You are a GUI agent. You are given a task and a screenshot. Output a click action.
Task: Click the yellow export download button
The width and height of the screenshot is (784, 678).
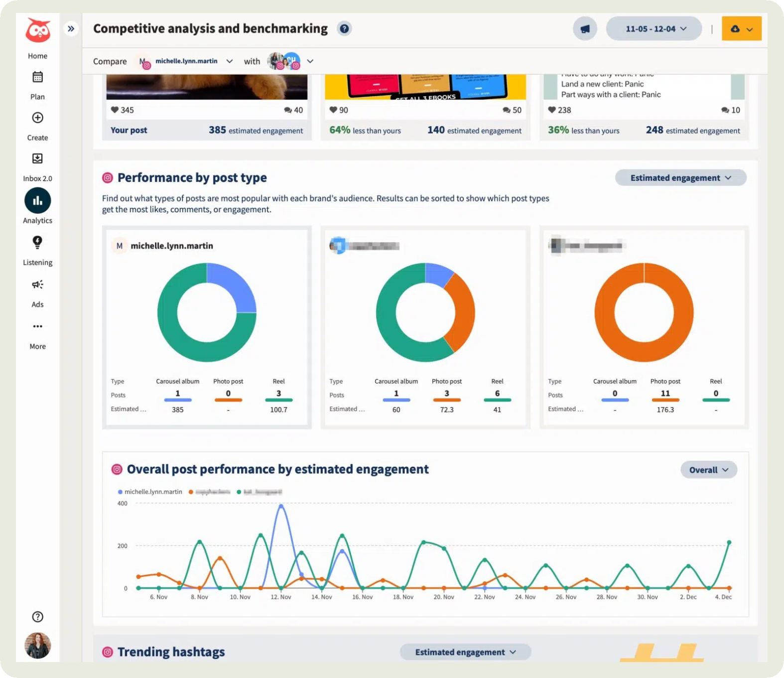tap(741, 29)
